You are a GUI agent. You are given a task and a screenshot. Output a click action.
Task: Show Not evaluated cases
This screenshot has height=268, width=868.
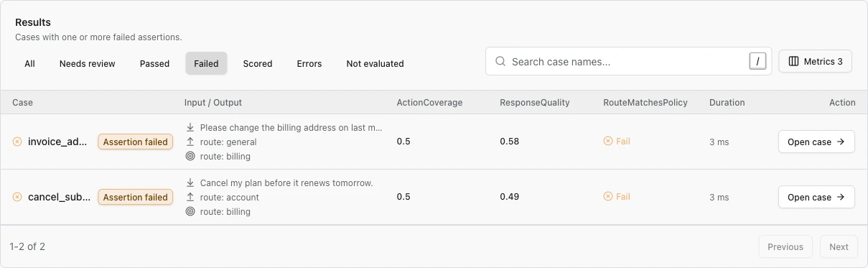click(x=375, y=63)
